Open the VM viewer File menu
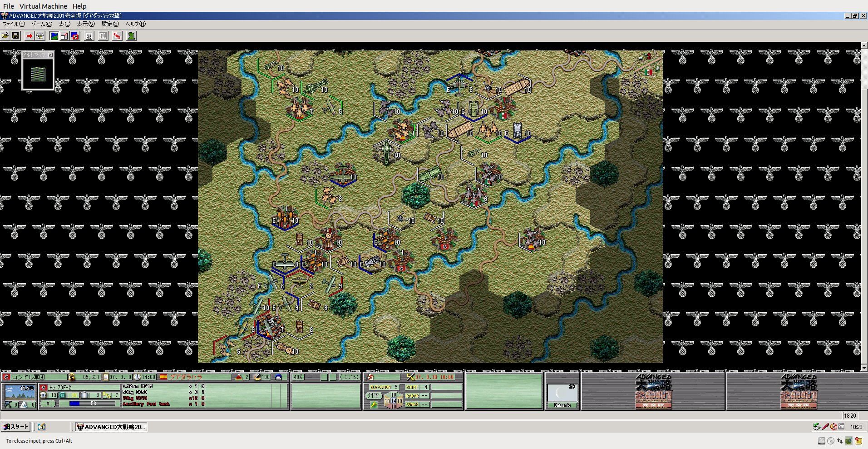The image size is (868, 449). point(9,6)
